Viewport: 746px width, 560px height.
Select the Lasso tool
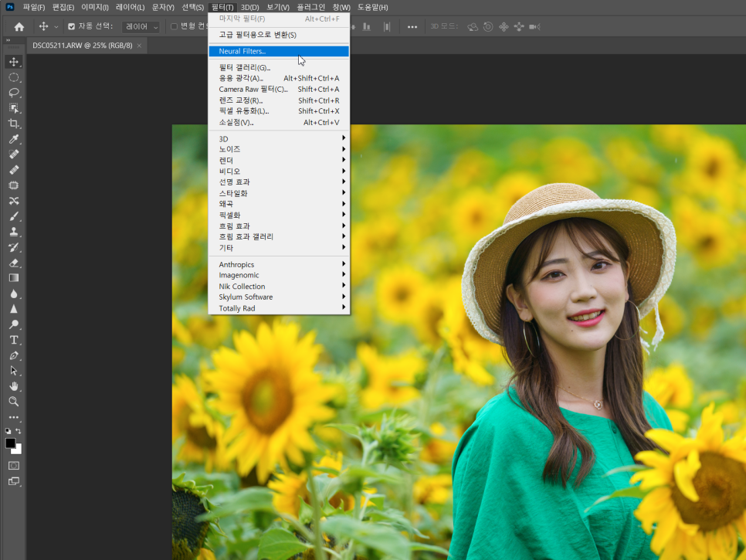14,93
